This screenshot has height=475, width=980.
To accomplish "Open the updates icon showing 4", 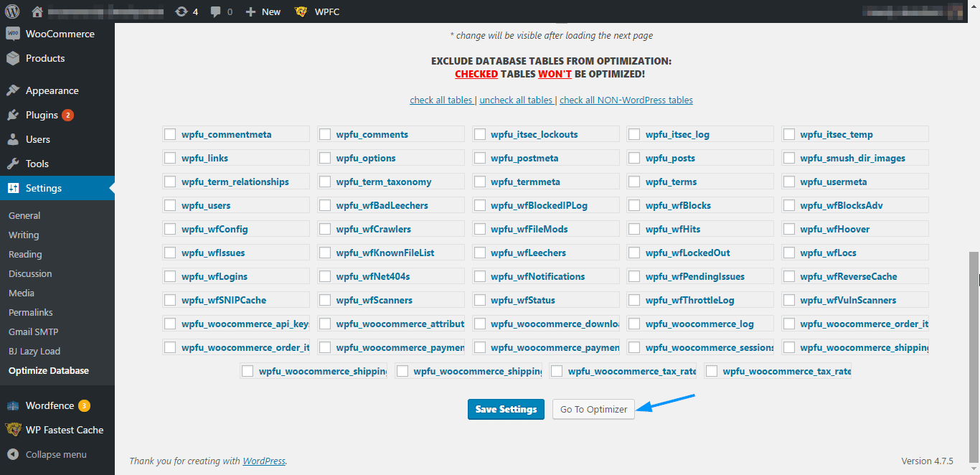I will coord(187,11).
